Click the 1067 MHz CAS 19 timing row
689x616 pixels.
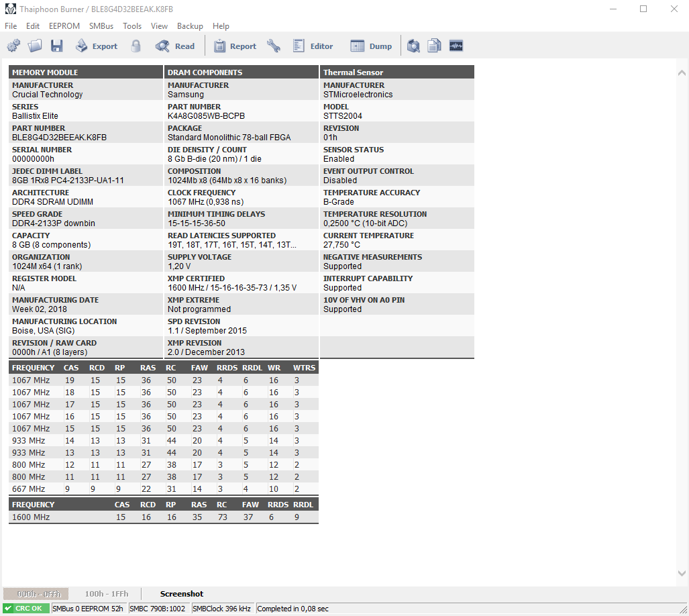tap(164, 380)
